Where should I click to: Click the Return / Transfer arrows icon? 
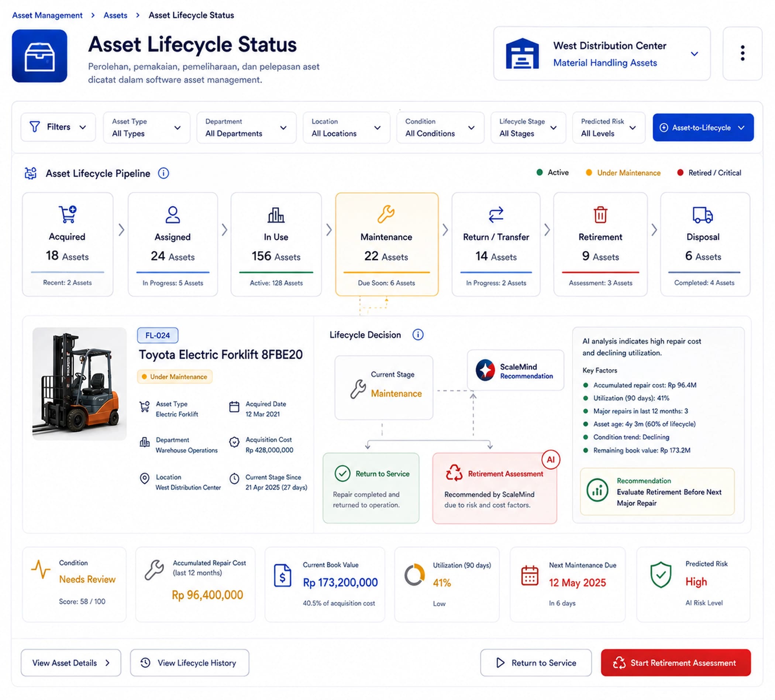click(496, 215)
